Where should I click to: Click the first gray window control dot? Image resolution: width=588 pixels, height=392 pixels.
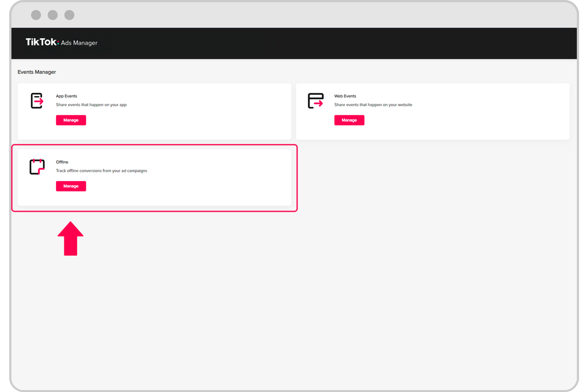pos(36,15)
